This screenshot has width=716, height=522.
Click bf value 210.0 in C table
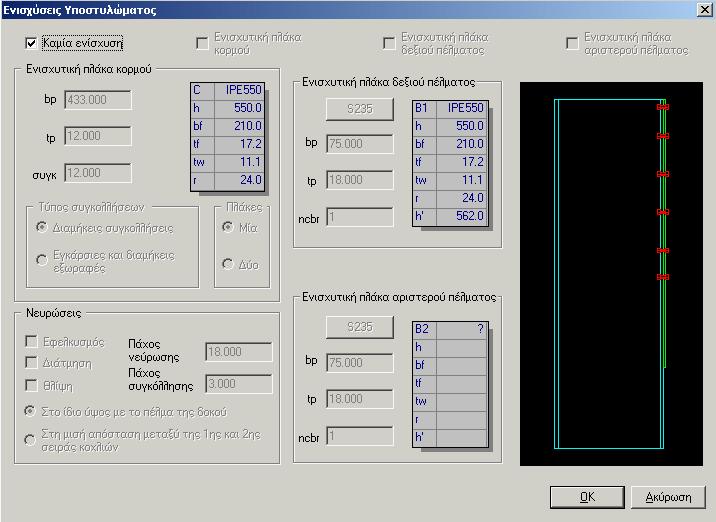239,126
